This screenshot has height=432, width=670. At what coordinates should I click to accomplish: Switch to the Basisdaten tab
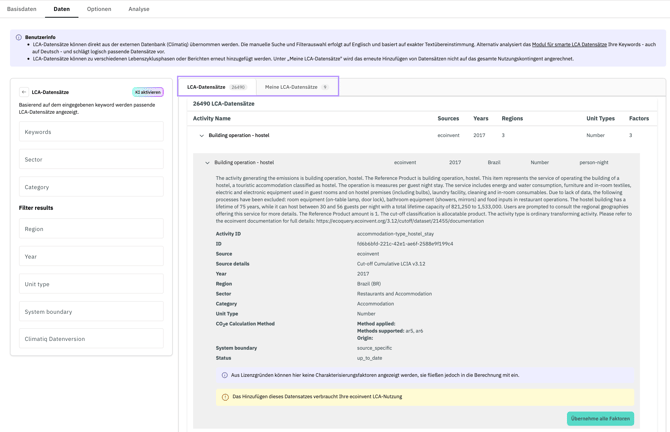pyautogui.click(x=22, y=9)
